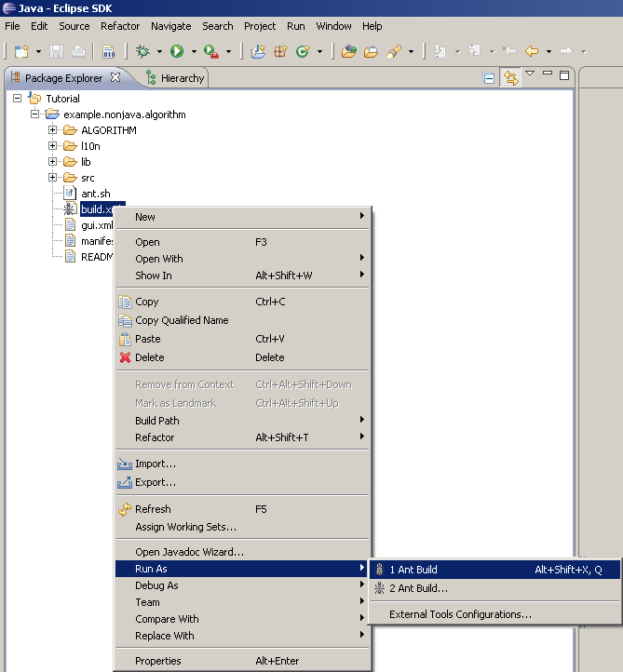Screen dimensions: 623x672
Task: Click the New wizard toolbar icon
Action: tap(21, 51)
